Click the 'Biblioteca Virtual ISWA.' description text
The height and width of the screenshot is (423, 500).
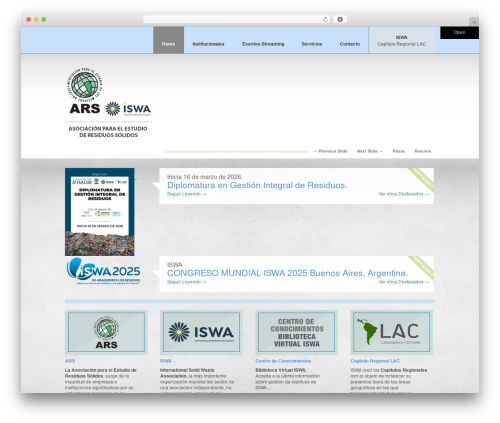pyautogui.click(x=281, y=370)
